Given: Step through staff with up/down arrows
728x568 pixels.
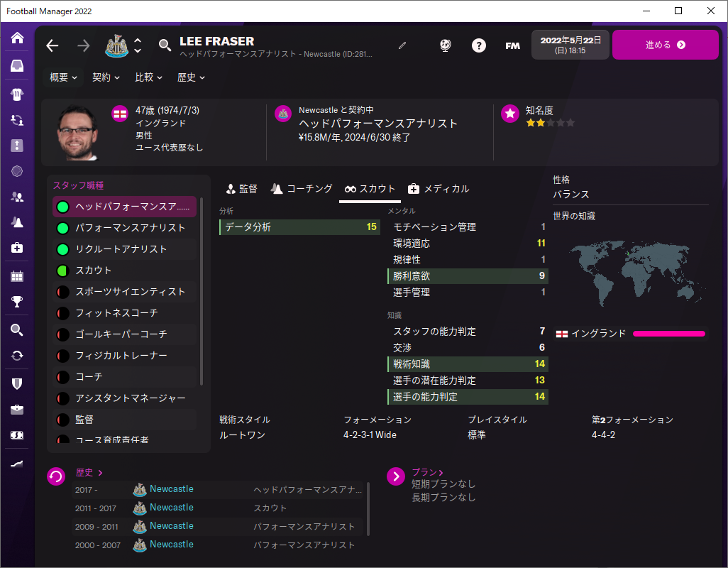Looking at the screenshot, I should point(138,45).
